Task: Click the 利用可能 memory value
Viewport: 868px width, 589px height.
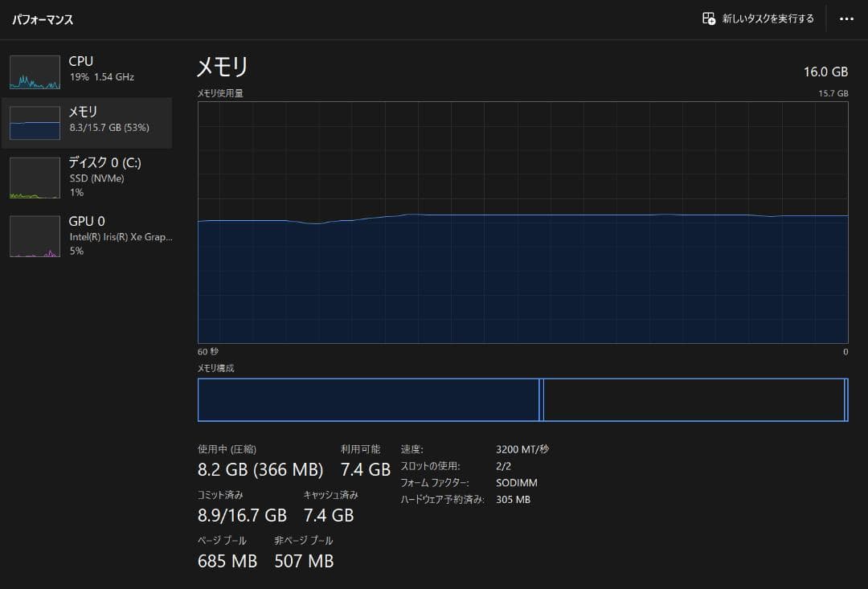Action: pos(365,469)
